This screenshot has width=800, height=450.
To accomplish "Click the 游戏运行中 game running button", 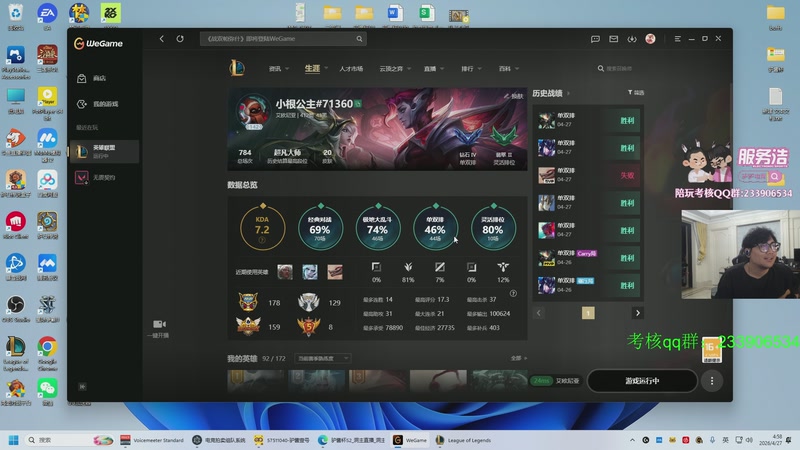I will tap(642, 381).
